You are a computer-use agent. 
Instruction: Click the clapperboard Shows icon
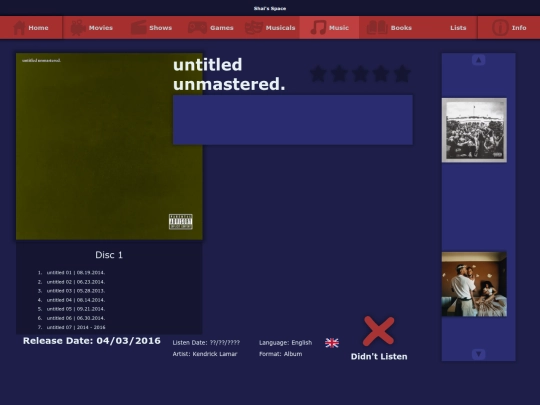coord(139,28)
